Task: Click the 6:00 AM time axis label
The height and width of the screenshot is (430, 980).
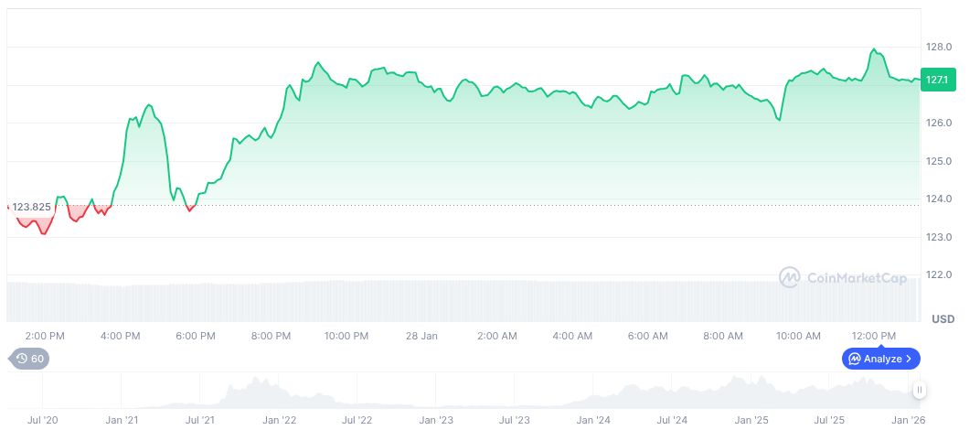Action: point(647,337)
